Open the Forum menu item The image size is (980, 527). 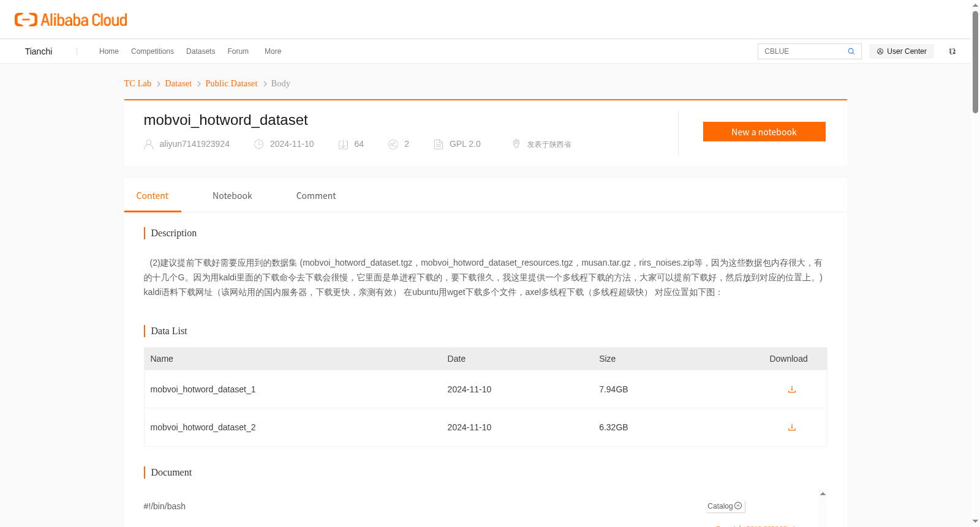click(238, 51)
